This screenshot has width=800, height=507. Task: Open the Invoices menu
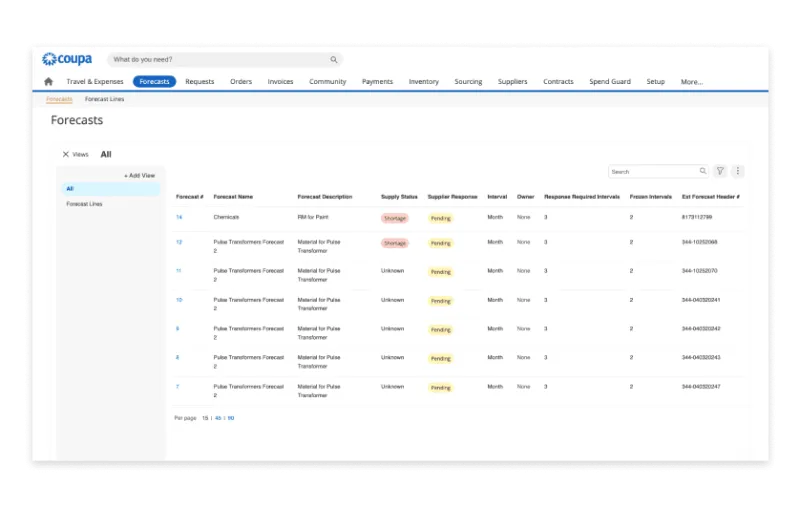tap(280, 82)
